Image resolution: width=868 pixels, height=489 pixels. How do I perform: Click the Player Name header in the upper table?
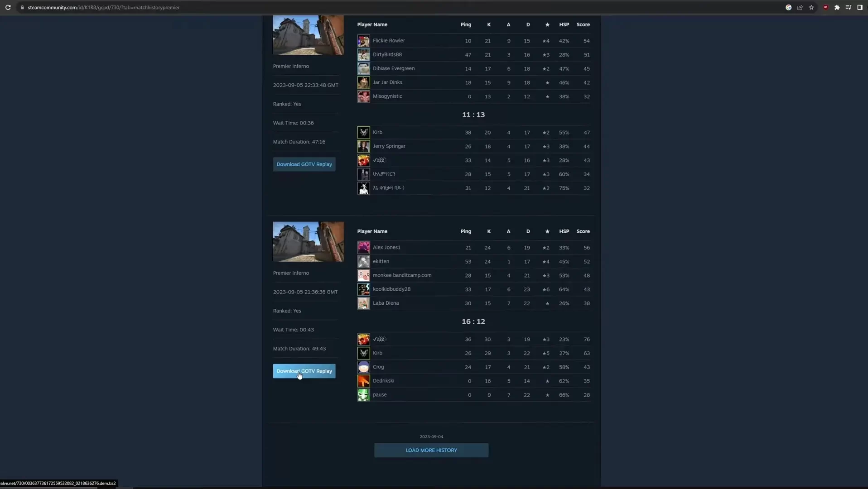(372, 25)
